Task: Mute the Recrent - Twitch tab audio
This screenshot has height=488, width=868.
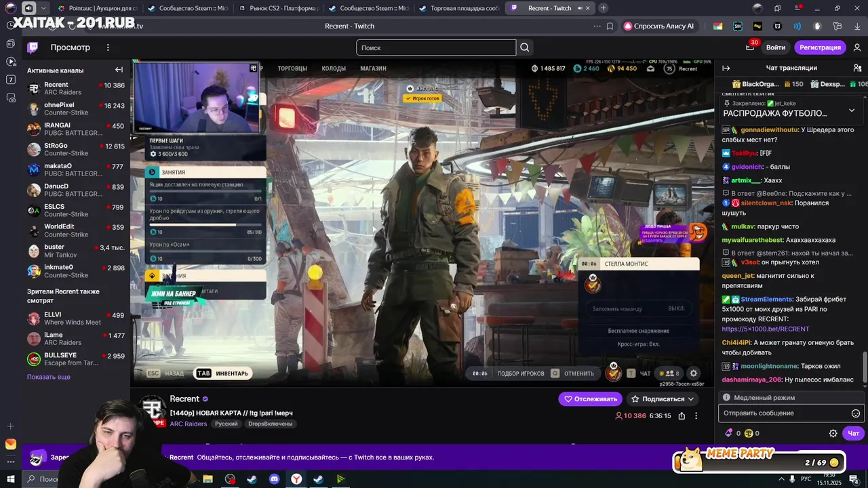Action: coord(580,8)
